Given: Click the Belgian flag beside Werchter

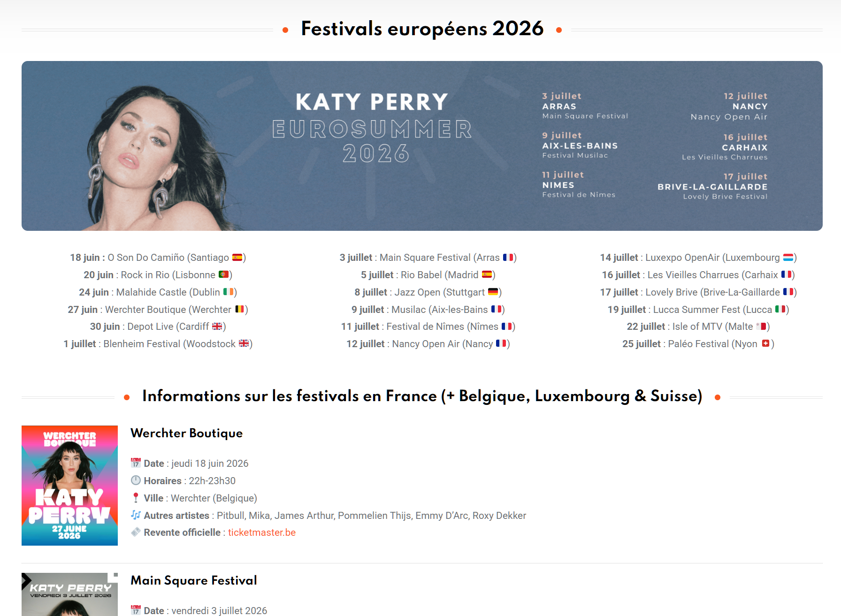Looking at the screenshot, I should pyautogui.click(x=240, y=309).
